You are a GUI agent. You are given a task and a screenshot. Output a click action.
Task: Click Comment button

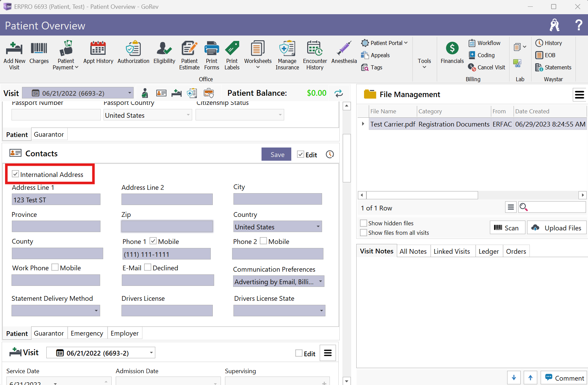coord(564,378)
